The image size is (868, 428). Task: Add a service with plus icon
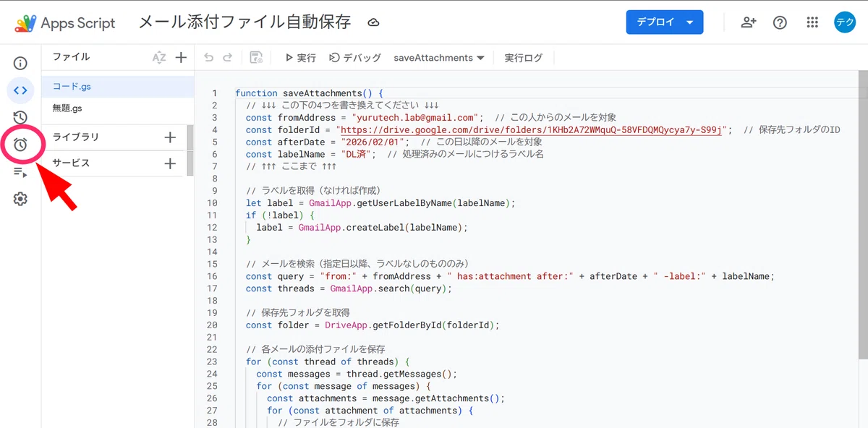[170, 163]
